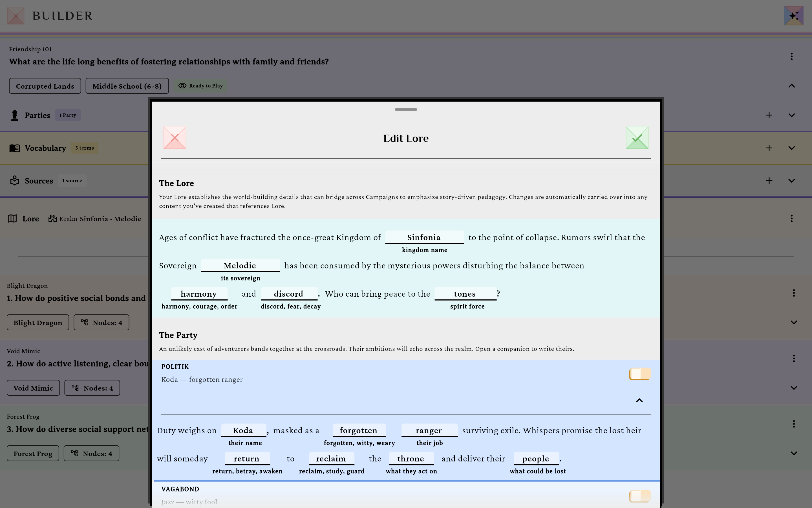
Task: Edit the throne field
Action: 411,459
